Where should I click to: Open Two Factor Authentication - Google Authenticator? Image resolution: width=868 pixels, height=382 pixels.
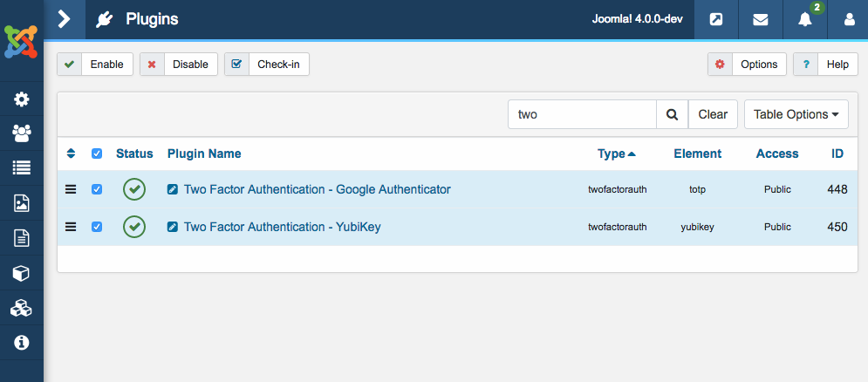[318, 189]
